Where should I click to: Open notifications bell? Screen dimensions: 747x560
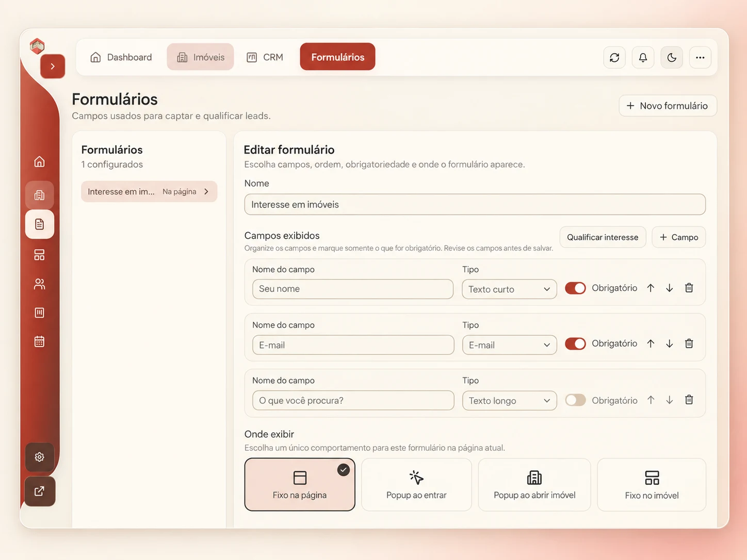643,57
